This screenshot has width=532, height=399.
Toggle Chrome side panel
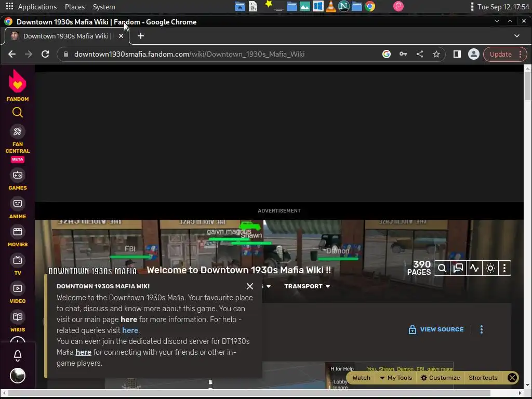pos(457,54)
